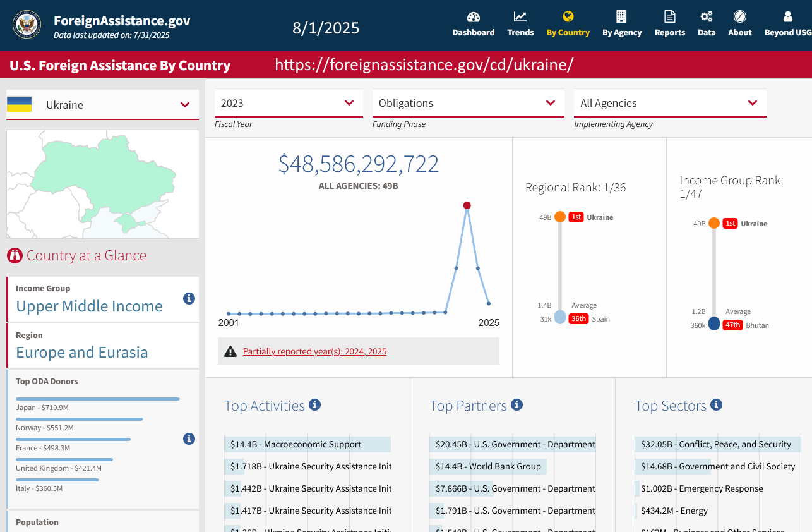Click the info icon beside Top Sectors
The image size is (812, 532).
click(716, 404)
